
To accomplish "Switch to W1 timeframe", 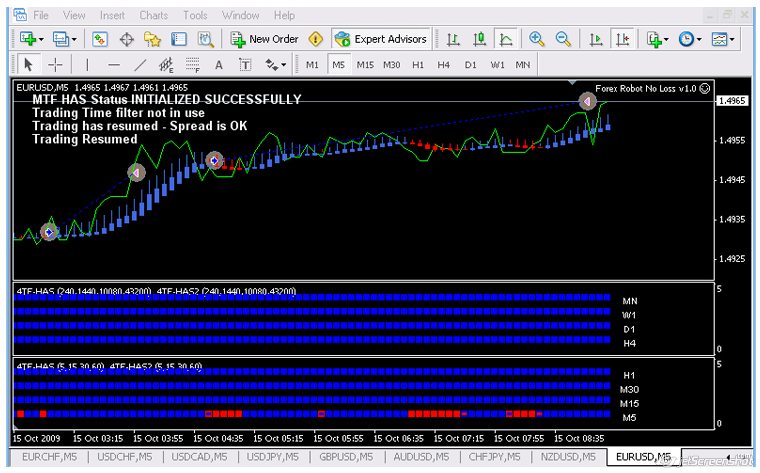I will [497, 64].
